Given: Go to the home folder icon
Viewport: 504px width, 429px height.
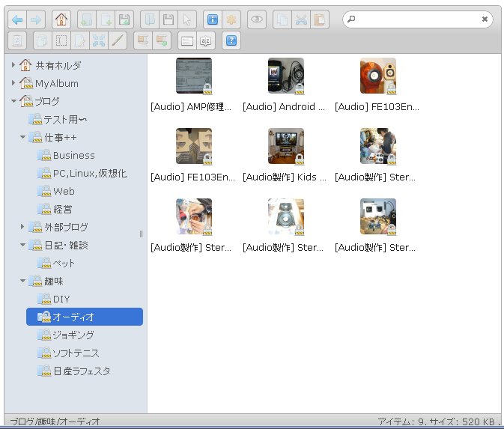Looking at the screenshot, I should (x=62, y=19).
